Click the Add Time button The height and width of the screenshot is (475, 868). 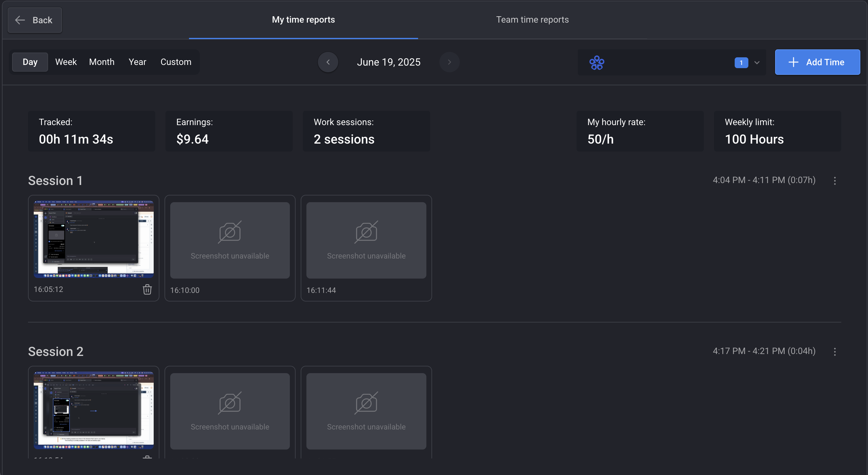click(817, 62)
